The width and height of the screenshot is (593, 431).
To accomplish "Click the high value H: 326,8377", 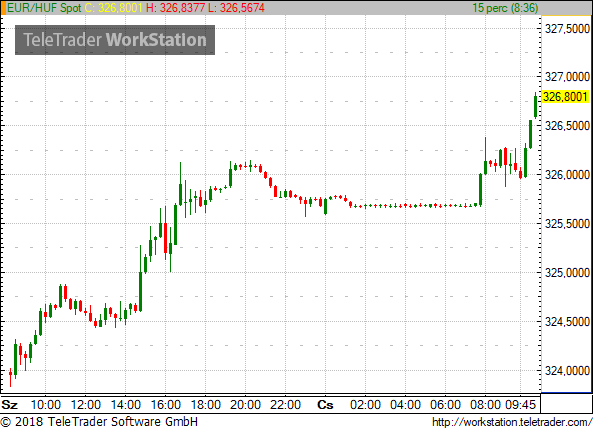I will [176, 8].
